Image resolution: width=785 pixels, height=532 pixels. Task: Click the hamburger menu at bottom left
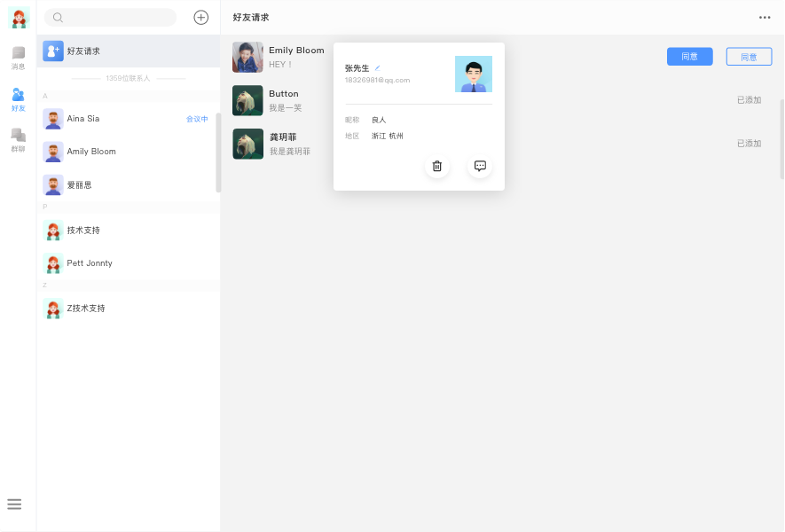point(14,505)
